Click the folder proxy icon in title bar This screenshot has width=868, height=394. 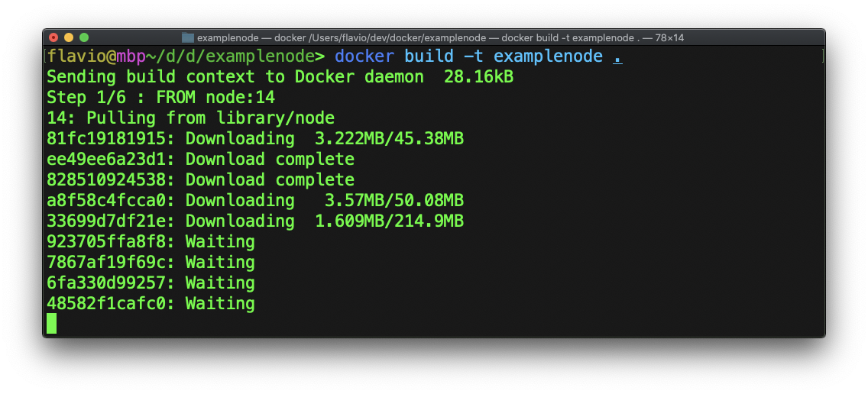click(188, 37)
